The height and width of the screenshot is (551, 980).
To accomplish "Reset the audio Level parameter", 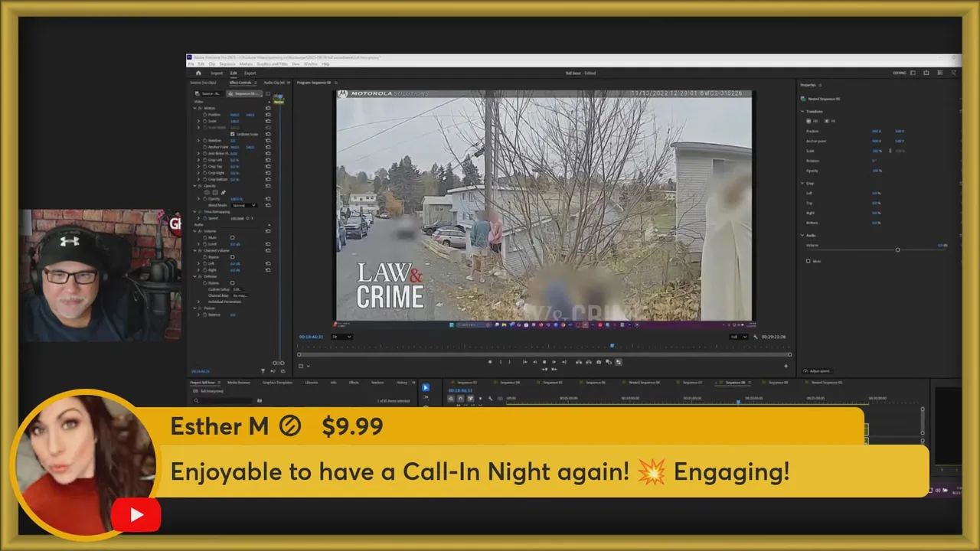I will point(268,244).
